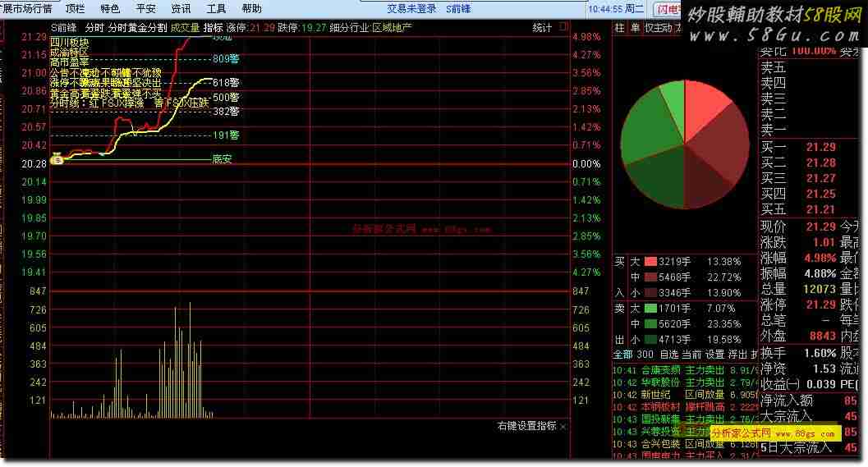Click the 区域地产 industry label

[x=392, y=28]
